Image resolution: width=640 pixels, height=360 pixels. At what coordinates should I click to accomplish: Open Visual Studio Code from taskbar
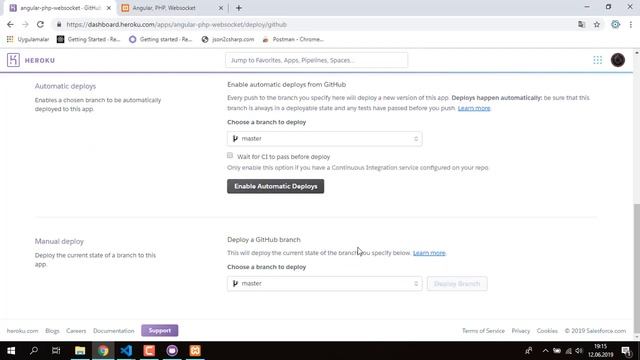click(126, 351)
